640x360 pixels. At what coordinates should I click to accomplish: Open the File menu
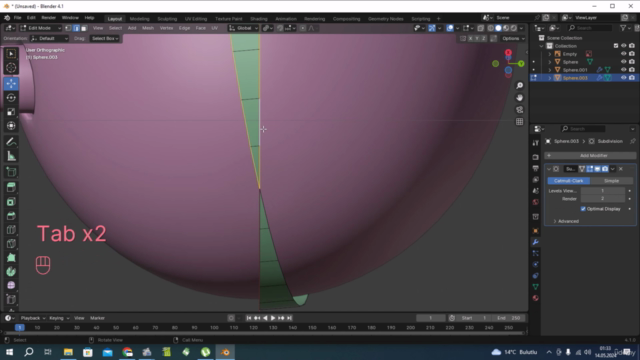click(x=18, y=18)
